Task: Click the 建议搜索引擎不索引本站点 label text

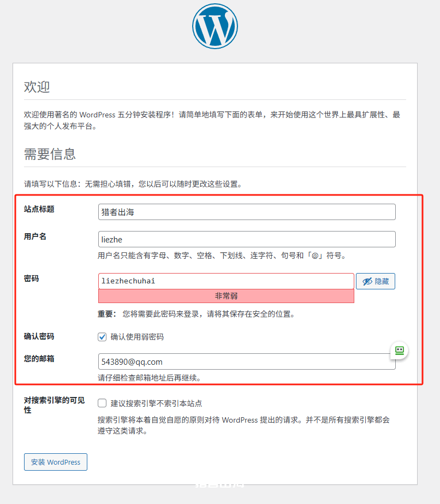Action: pyautogui.click(x=156, y=404)
